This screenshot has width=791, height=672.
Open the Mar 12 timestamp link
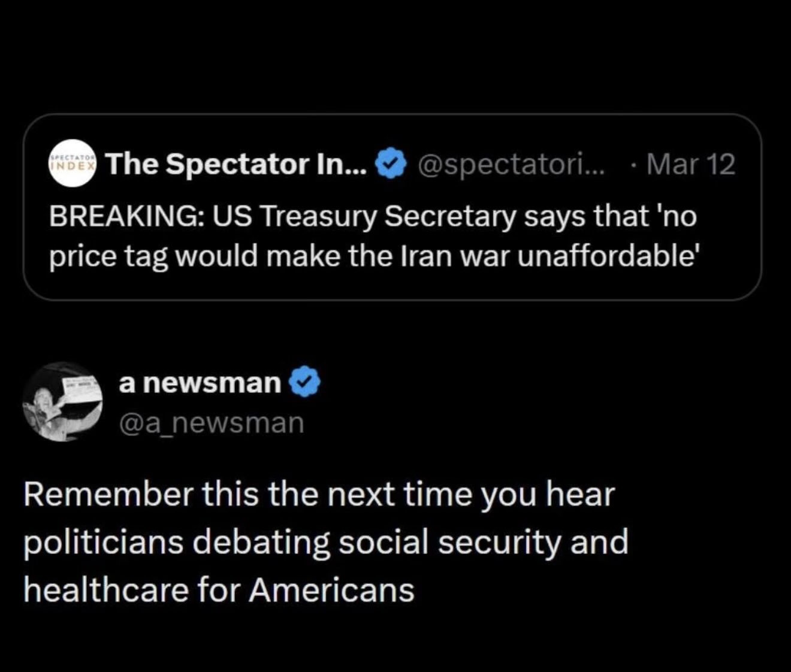pyautogui.click(x=690, y=164)
